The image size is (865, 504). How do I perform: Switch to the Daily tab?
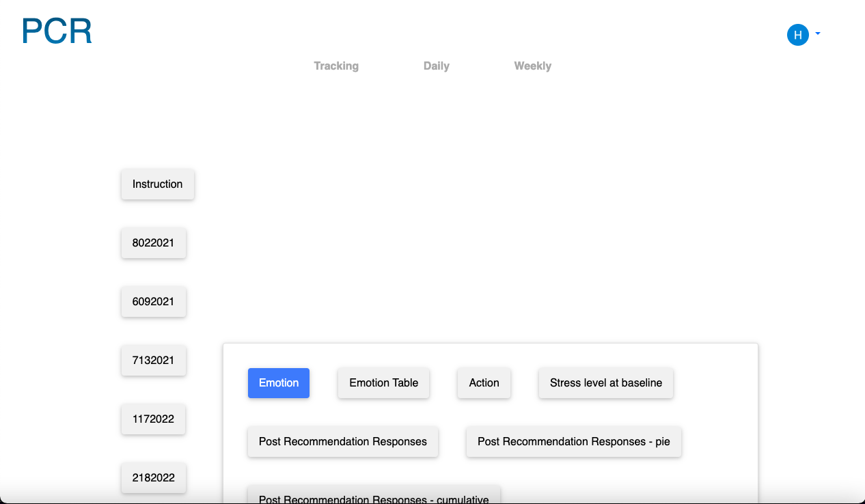click(x=437, y=66)
